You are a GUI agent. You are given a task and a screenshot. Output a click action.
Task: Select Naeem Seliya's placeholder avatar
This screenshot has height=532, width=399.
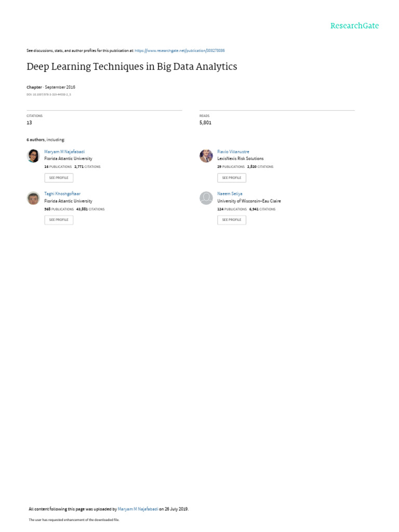(206, 198)
